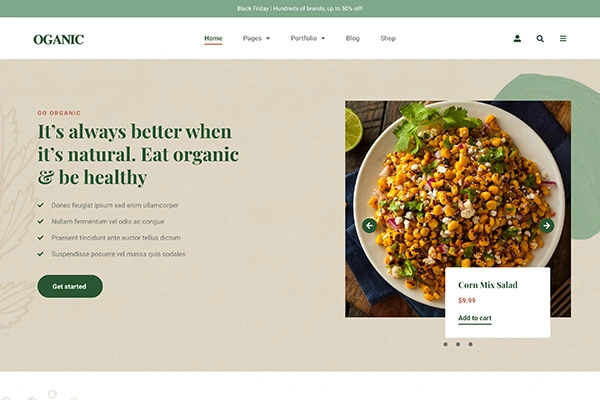Select the second carousel dot
The width and height of the screenshot is (600, 400).
click(458, 344)
